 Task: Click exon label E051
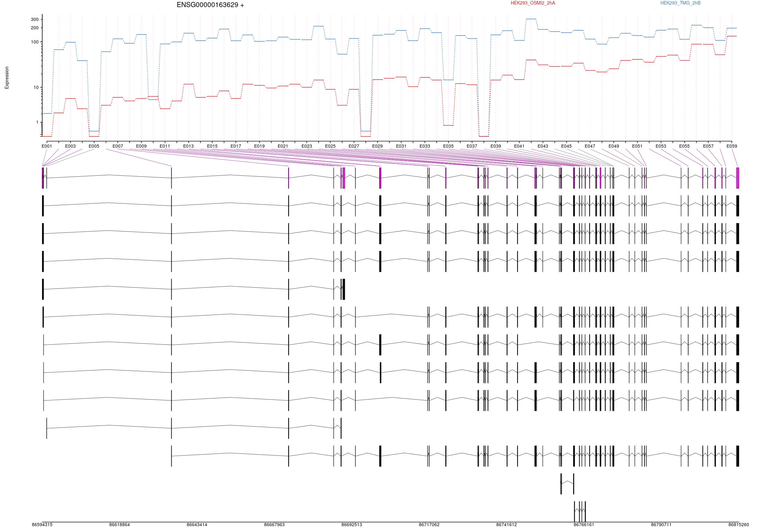point(637,146)
